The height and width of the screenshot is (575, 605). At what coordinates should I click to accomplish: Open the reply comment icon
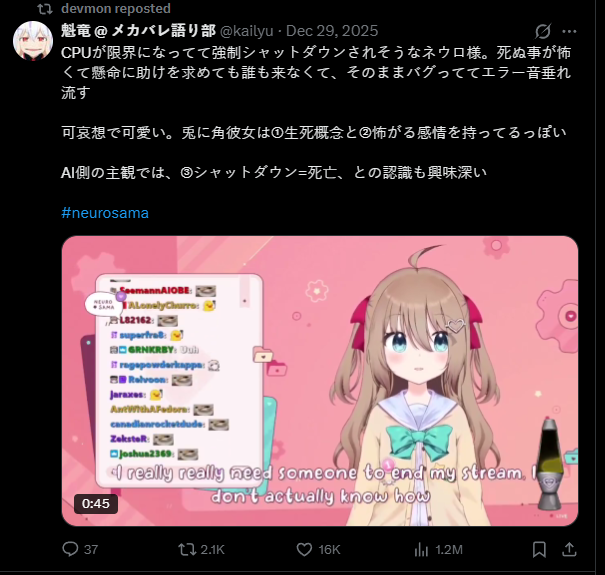pyautogui.click(x=70, y=549)
